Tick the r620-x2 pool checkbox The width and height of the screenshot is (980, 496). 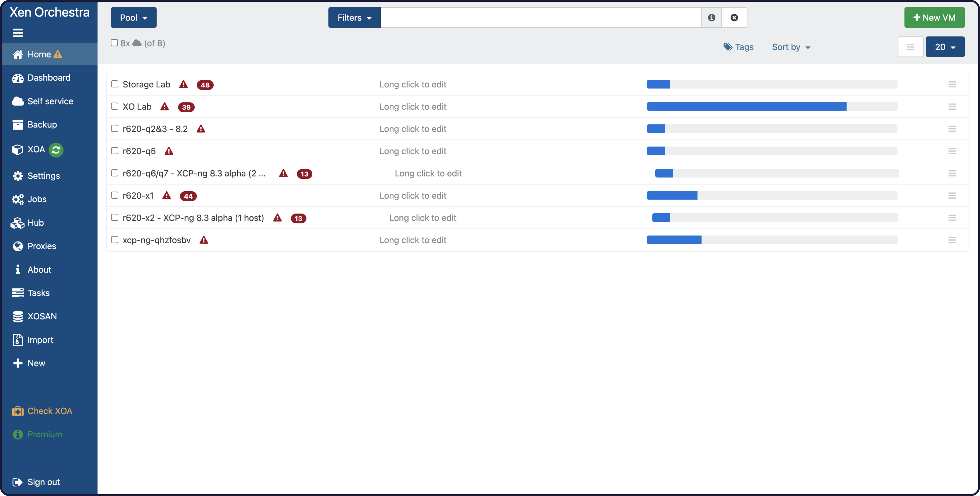pyautogui.click(x=115, y=217)
